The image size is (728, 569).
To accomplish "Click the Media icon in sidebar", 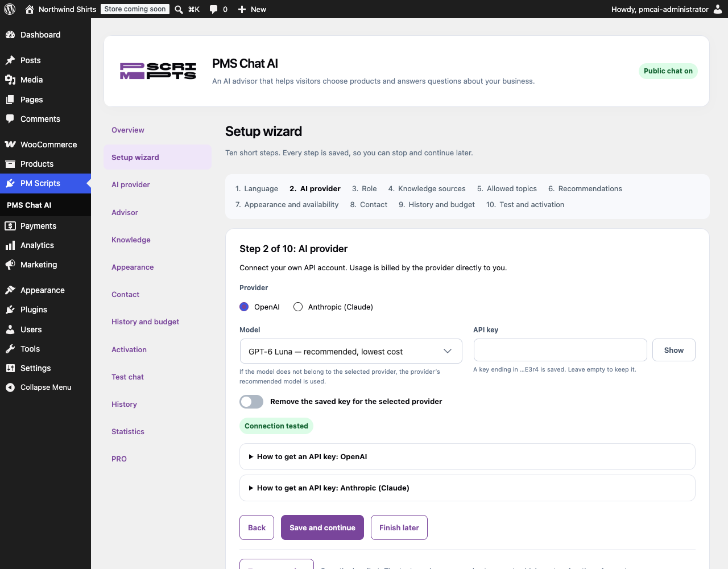I will coord(10,80).
